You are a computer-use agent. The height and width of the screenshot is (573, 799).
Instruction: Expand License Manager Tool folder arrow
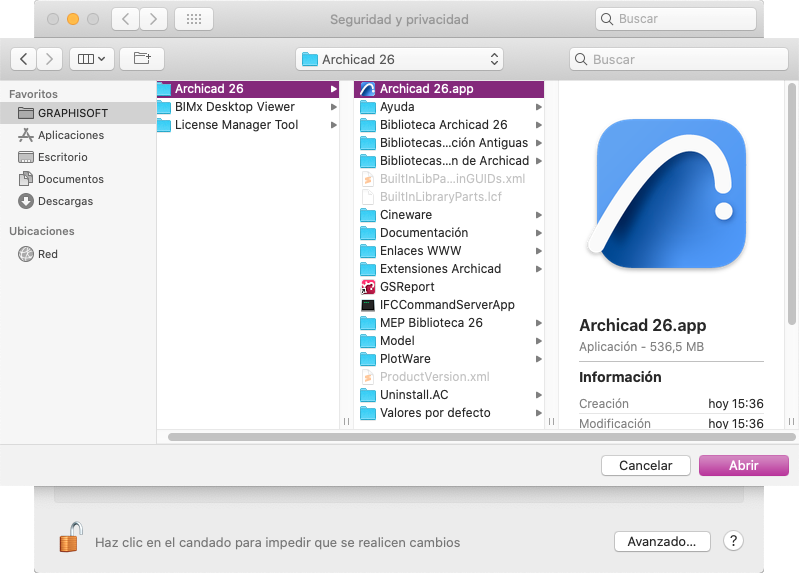click(x=334, y=125)
